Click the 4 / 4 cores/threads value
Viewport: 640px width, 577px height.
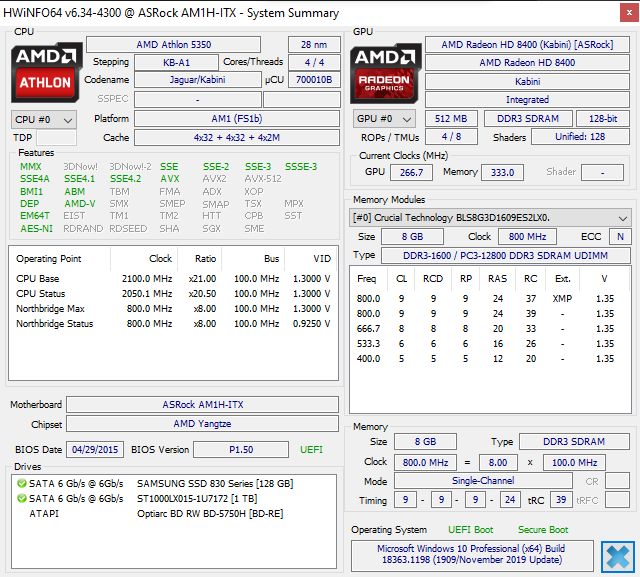click(314, 62)
